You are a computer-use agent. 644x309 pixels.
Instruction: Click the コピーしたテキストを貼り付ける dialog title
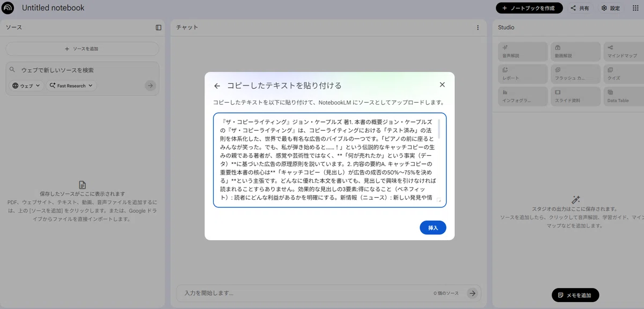(284, 85)
